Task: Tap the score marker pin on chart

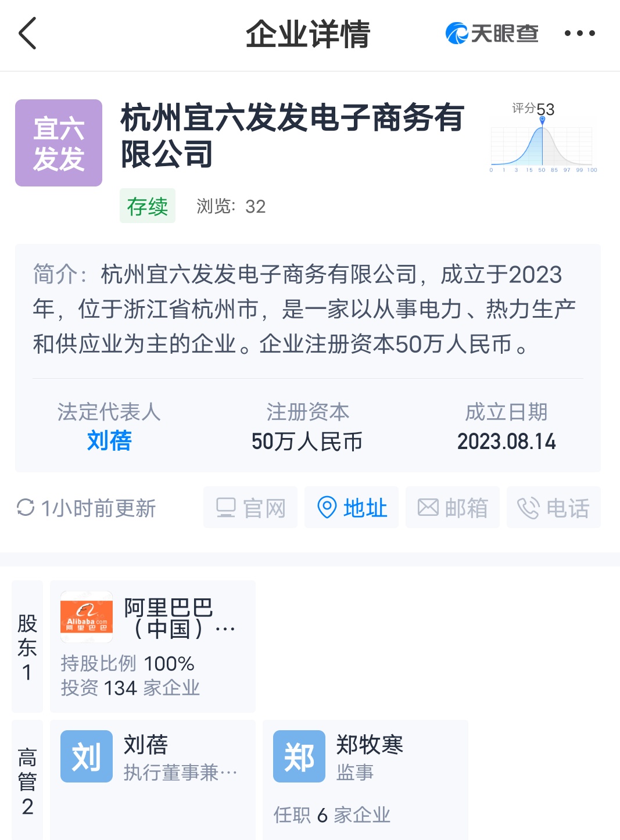Action: [542, 120]
